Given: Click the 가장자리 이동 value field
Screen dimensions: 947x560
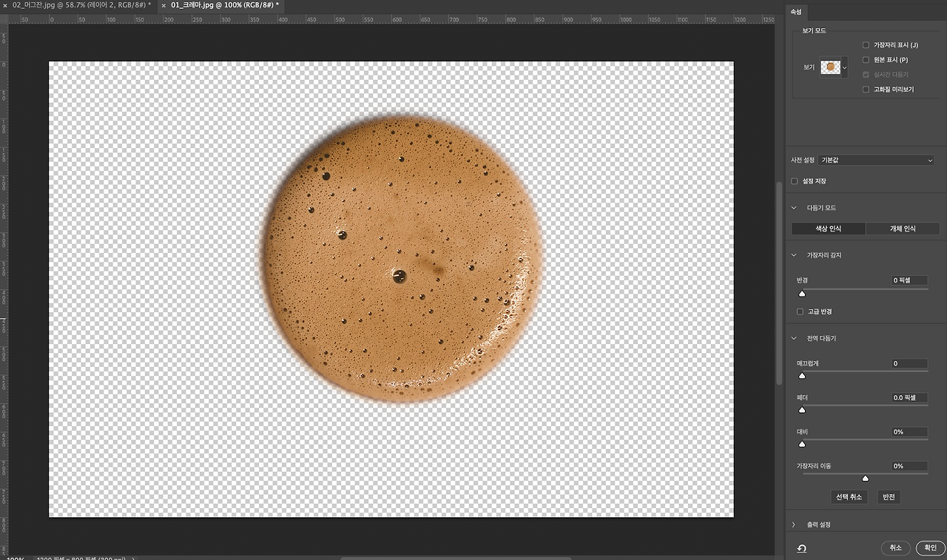Looking at the screenshot, I should (909, 466).
